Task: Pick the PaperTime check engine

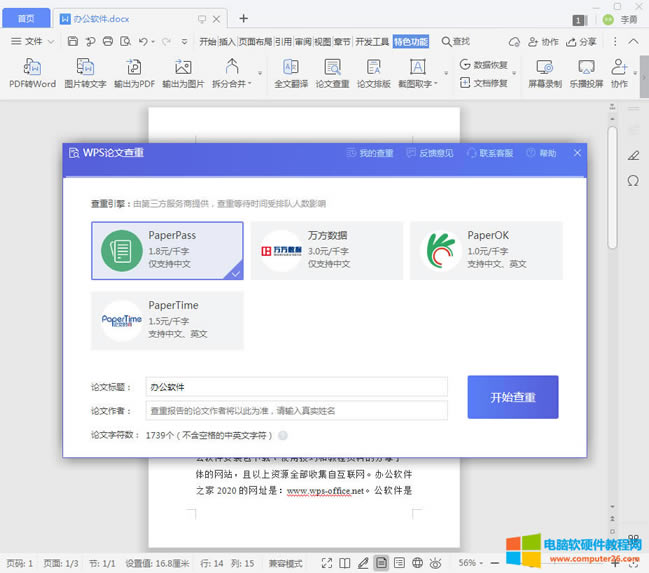Action: (167, 320)
